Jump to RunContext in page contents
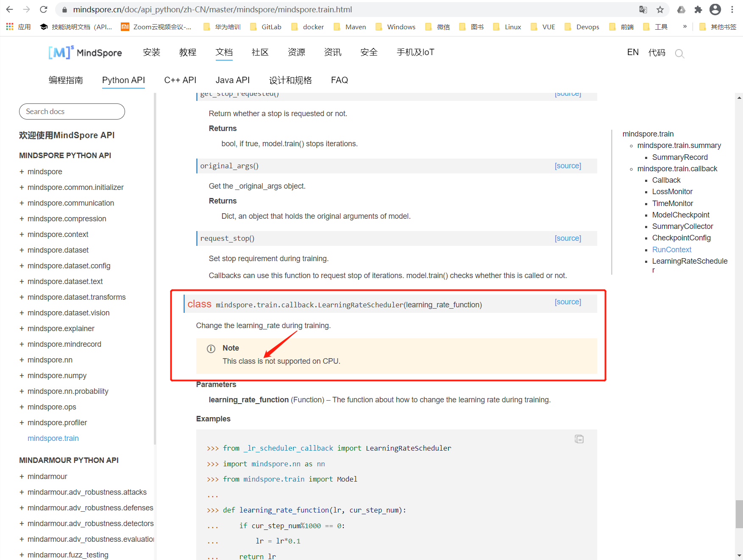Screen dimensions: 743x560 click(x=672, y=250)
